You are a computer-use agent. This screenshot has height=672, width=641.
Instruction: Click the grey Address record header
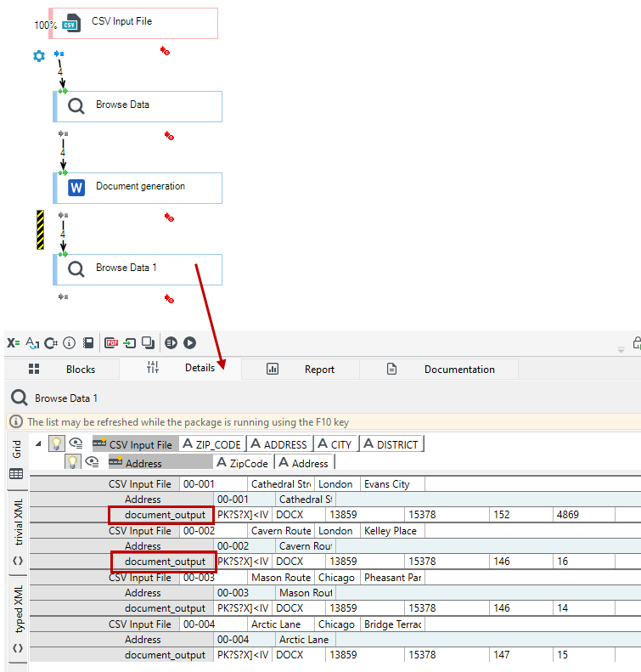pos(160,462)
